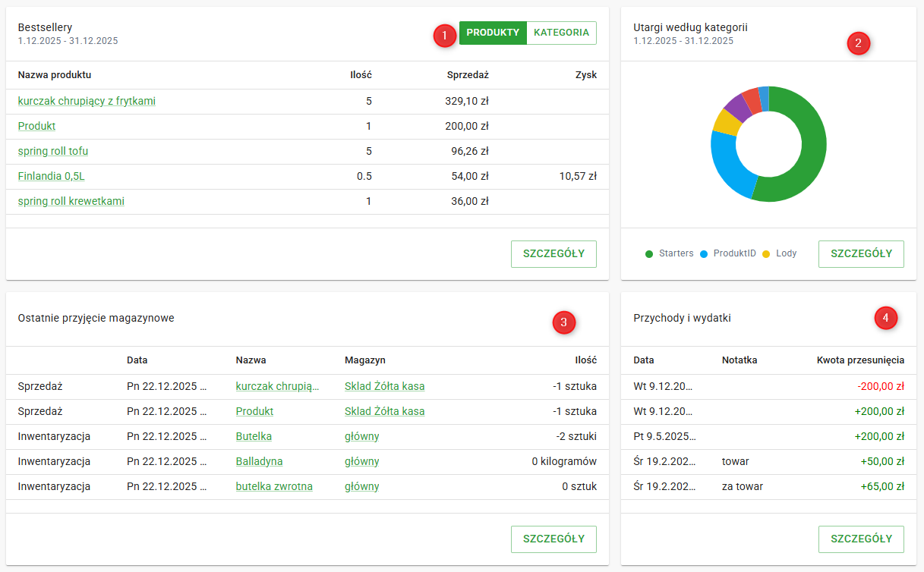
Task: Click the yellow Lody legend dot
Action: point(766,254)
